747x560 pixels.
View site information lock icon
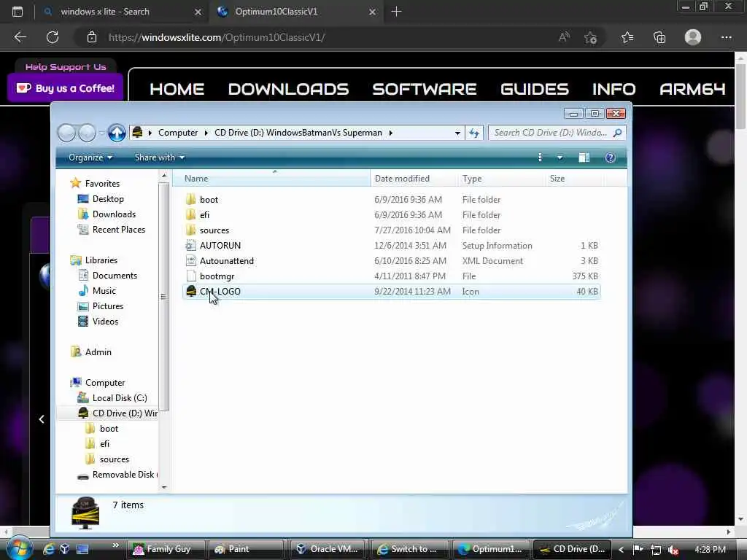[x=92, y=37]
